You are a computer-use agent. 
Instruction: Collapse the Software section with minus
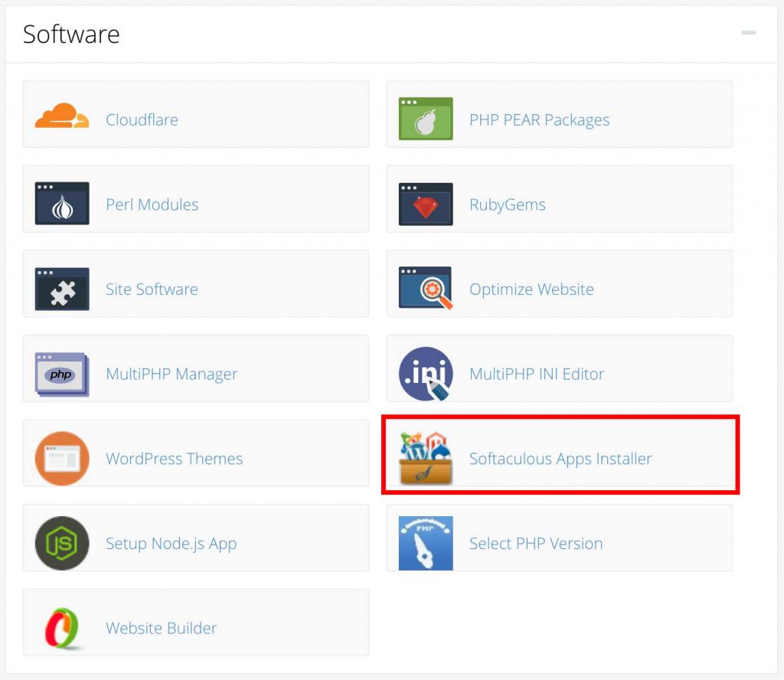(x=749, y=32)
